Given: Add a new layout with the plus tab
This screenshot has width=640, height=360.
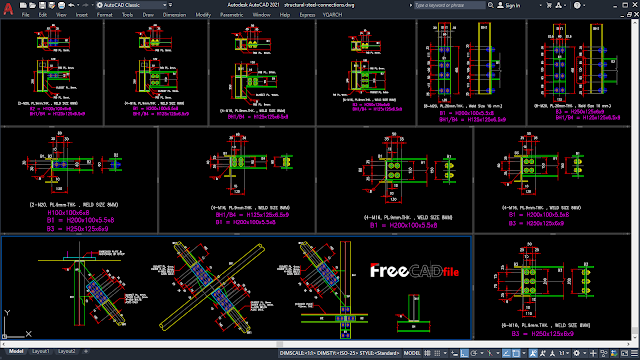Looking at the screenshot, I should 86,351.
